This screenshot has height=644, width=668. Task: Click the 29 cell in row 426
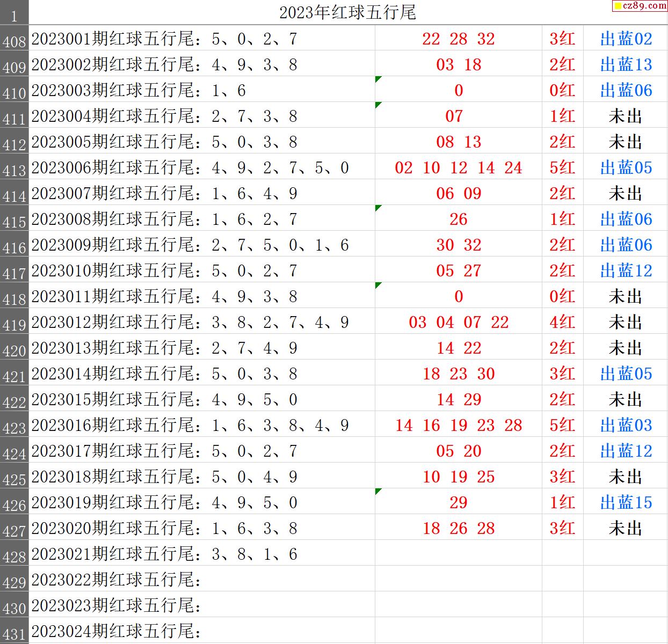coord(459,502)
